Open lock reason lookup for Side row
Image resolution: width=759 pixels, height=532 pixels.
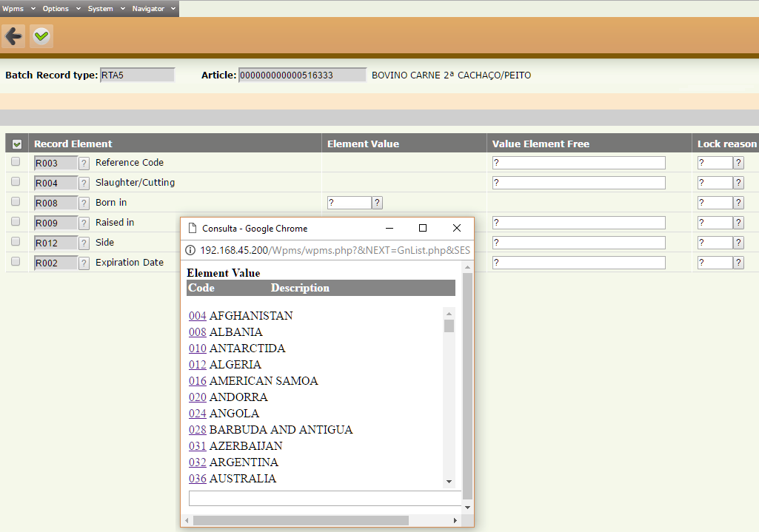(739, 243)
